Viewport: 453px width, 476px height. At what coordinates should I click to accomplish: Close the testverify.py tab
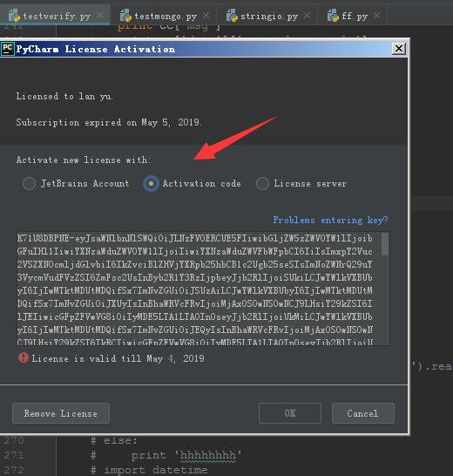point(100,15)
